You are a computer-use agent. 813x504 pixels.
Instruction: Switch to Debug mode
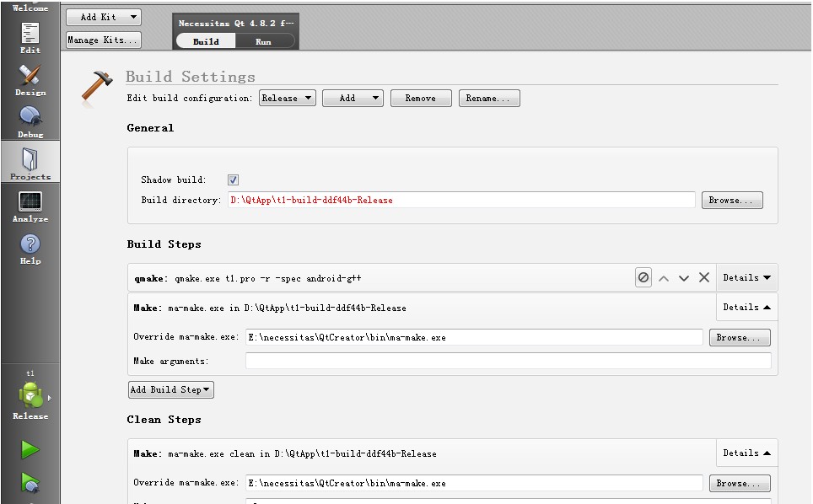[x=30, y=121]
